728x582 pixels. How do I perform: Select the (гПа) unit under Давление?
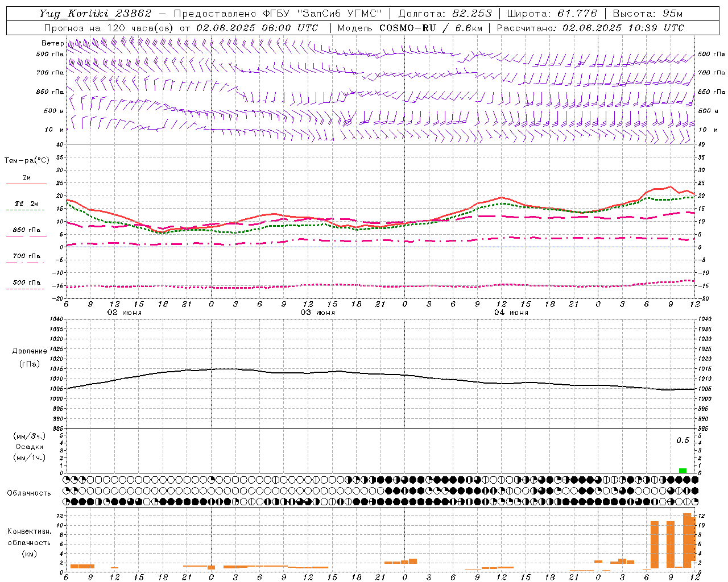pyautogui.click(x=30, y=364)
